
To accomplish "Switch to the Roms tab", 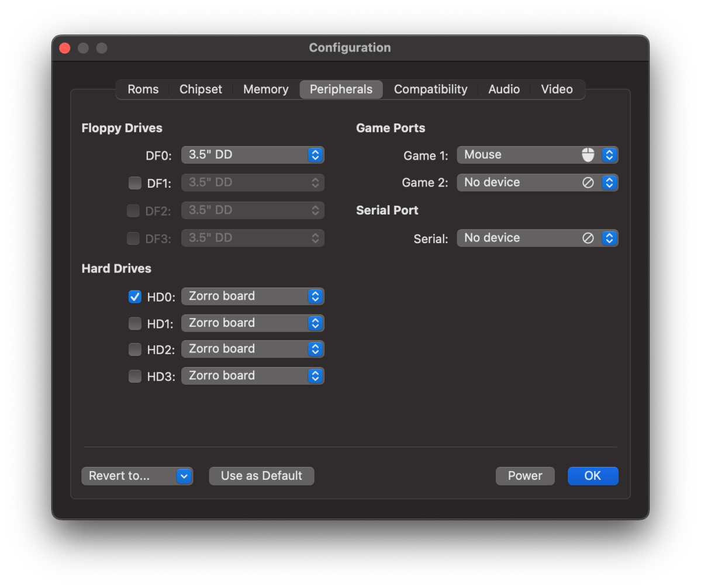I will click(x=143, y=89).
